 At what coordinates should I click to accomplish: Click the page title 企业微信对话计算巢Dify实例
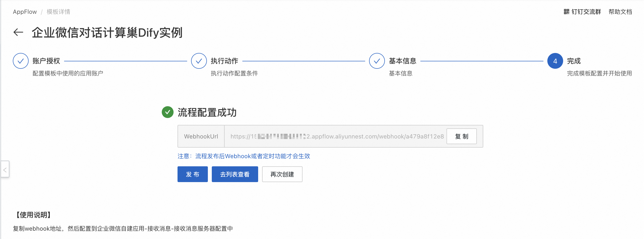tap(107, 33)
